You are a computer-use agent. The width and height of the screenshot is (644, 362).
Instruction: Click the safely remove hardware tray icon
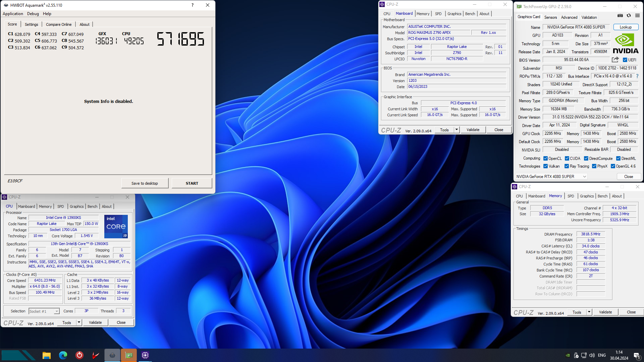point(576,355)
